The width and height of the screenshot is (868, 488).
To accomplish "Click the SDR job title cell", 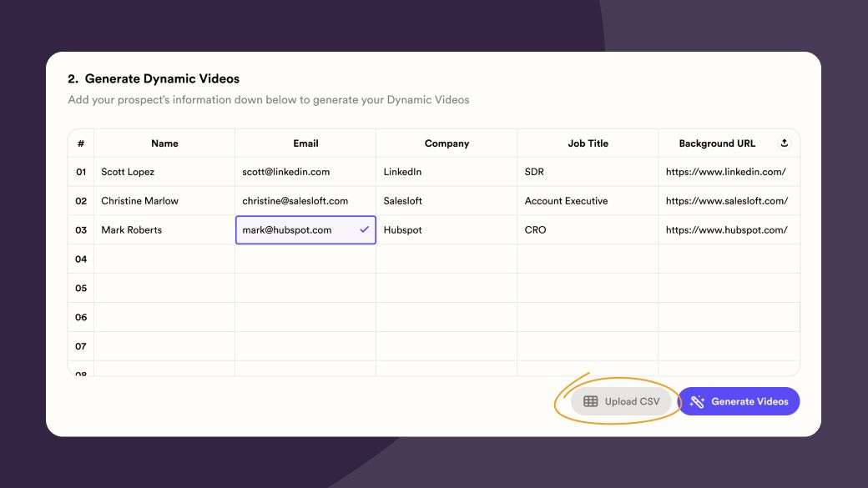I will (588, 172).
